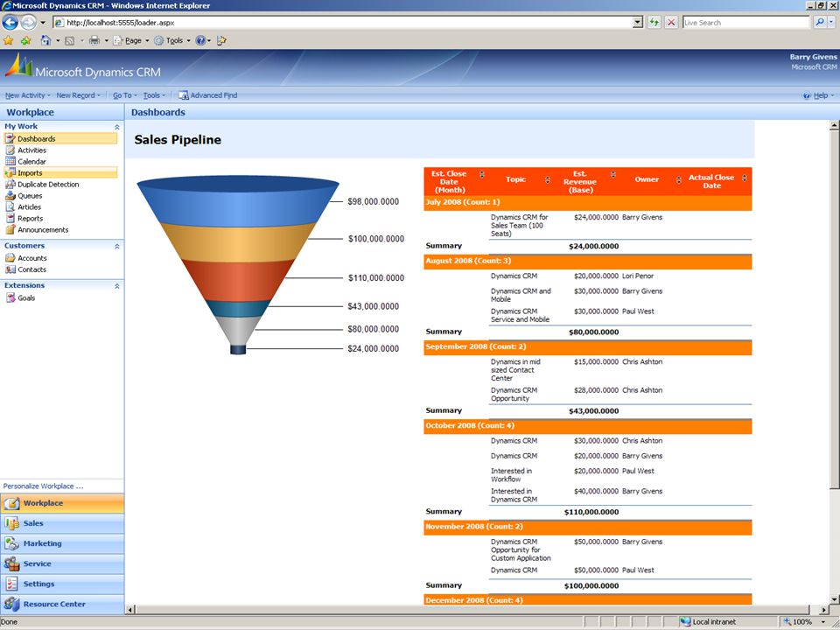Open the address bar history dropdown
Screen dimensions: 840x630
pyautogui.click(x=638, y=23)
